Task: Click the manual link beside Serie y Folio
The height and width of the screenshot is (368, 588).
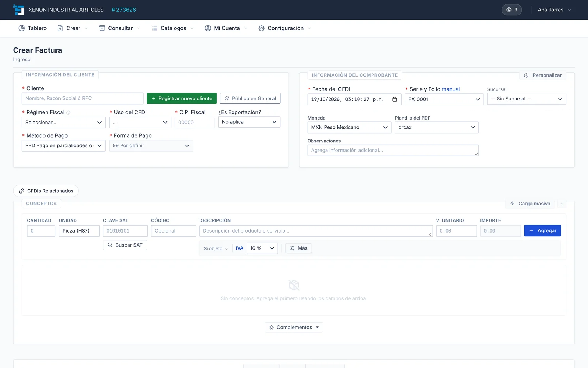Action: pos(451,89)
